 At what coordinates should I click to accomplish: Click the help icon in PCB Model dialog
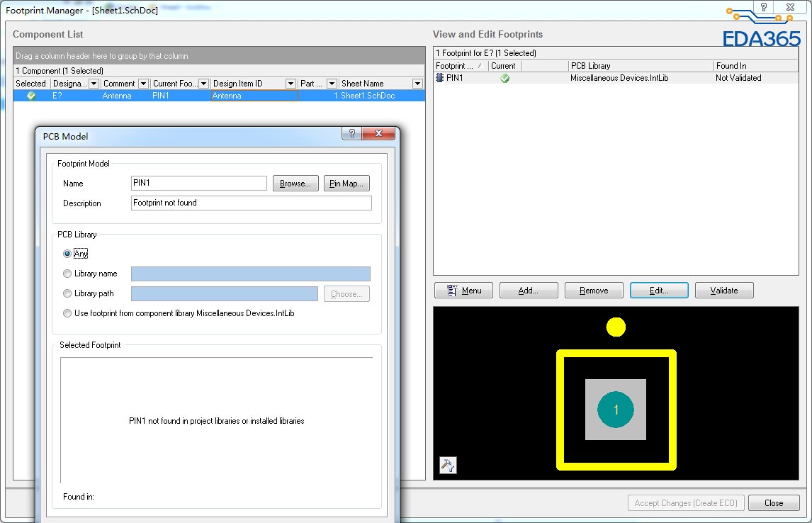click(351, 134)
